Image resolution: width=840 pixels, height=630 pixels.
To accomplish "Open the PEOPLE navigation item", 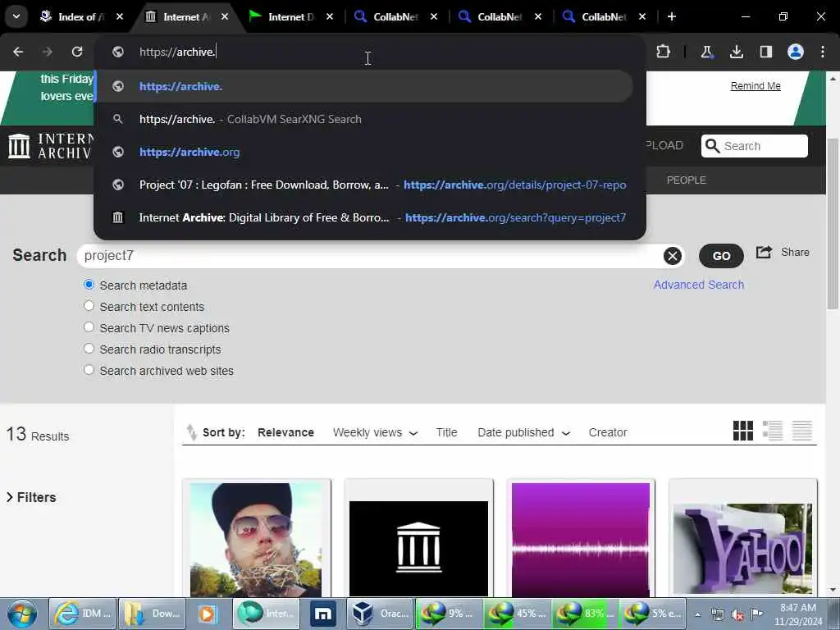I will click(686, 180).
